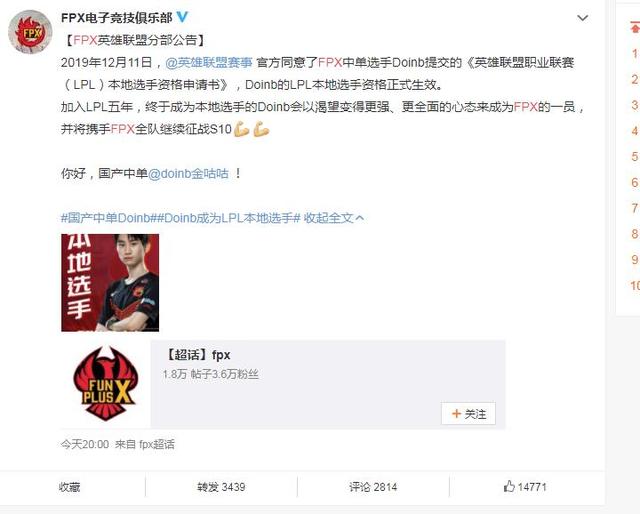640x514 pixels.
Task: Open 评论 2814 comments section
Action: [373, 487]
